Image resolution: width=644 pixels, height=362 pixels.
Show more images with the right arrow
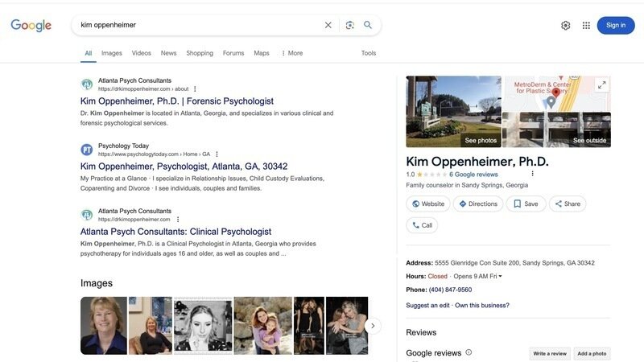(373, 326)
